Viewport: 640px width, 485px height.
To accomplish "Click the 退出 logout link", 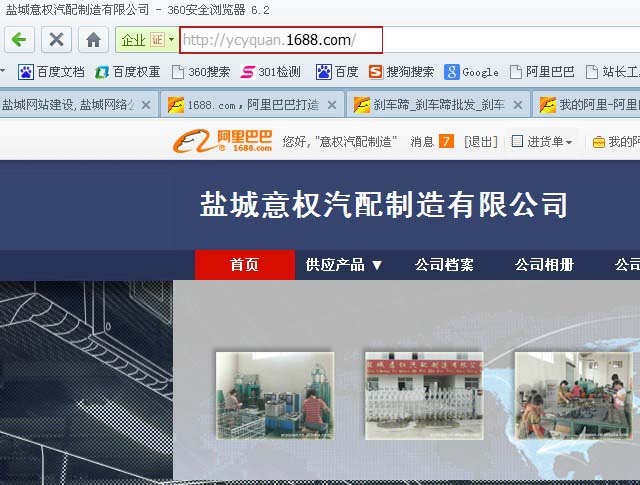I will point(480,142).
